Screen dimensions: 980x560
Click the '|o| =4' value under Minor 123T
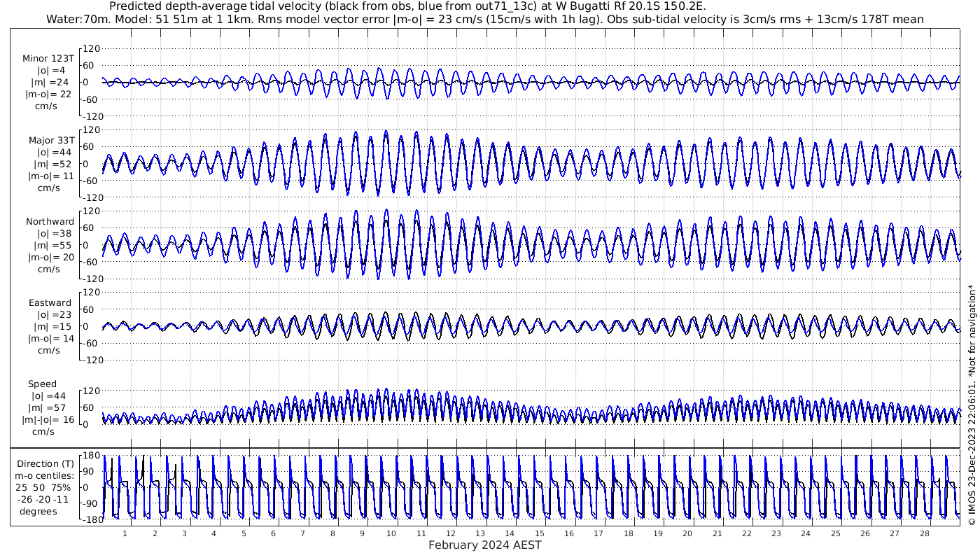tap(51, 71)
